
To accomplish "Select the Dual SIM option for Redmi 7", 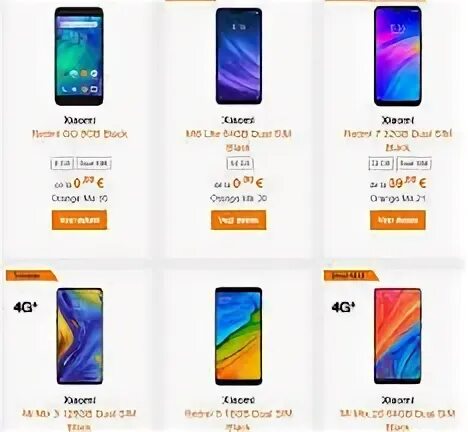I will pyautogui.click(x=414, y=164).
